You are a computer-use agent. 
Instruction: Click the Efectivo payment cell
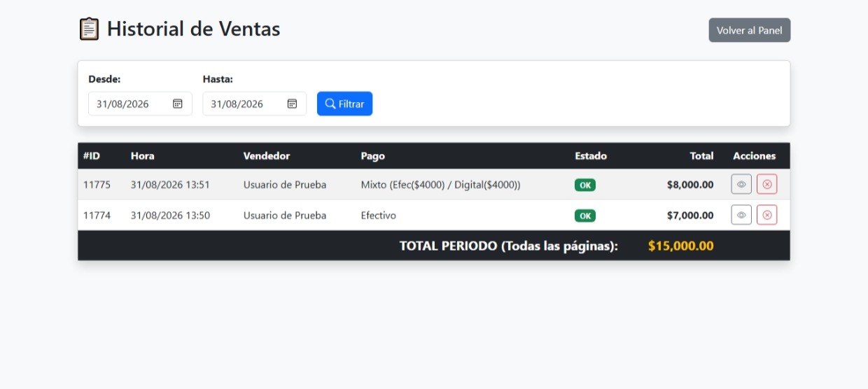point(379,215)
